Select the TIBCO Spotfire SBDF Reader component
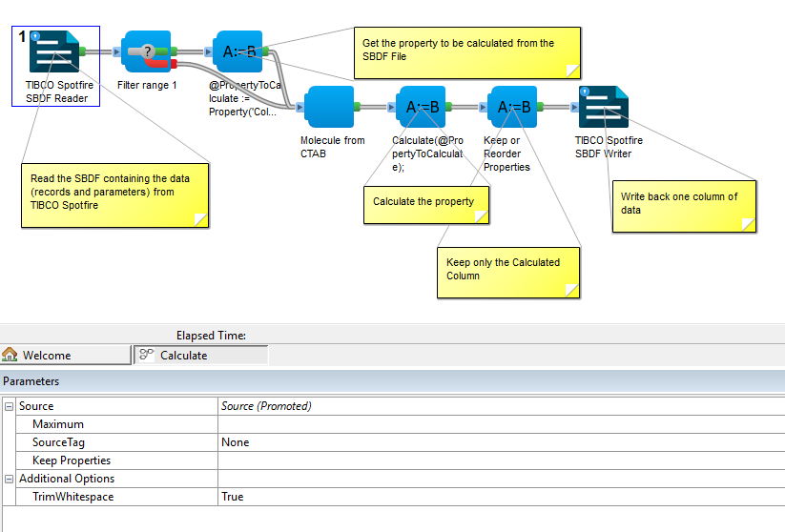785x532 pixels. click(x=54, y=51)
